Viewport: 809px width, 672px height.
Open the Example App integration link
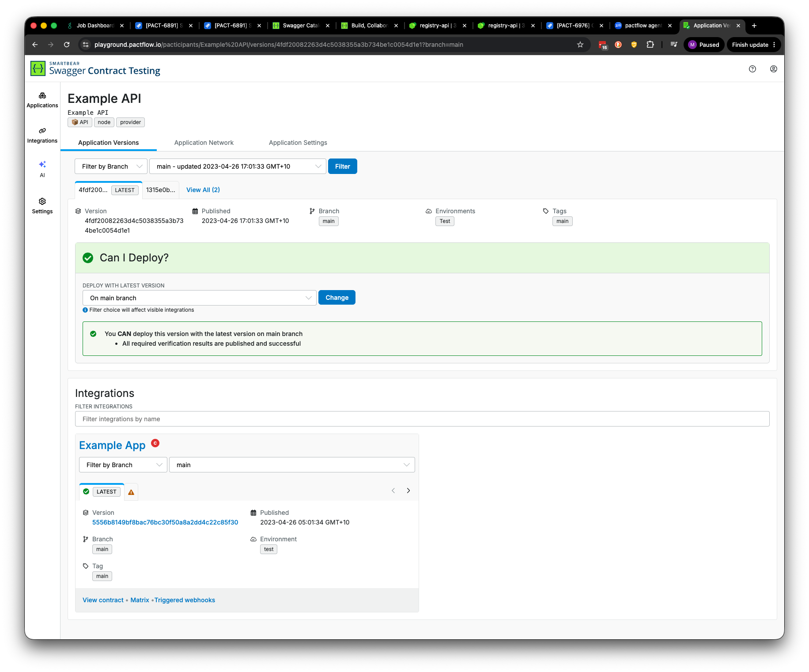click(x=112, y=445)
